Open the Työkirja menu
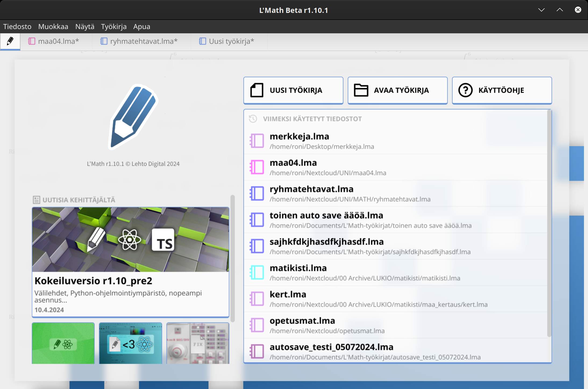The width and height of the screenshot is (588, 389). 114,27
